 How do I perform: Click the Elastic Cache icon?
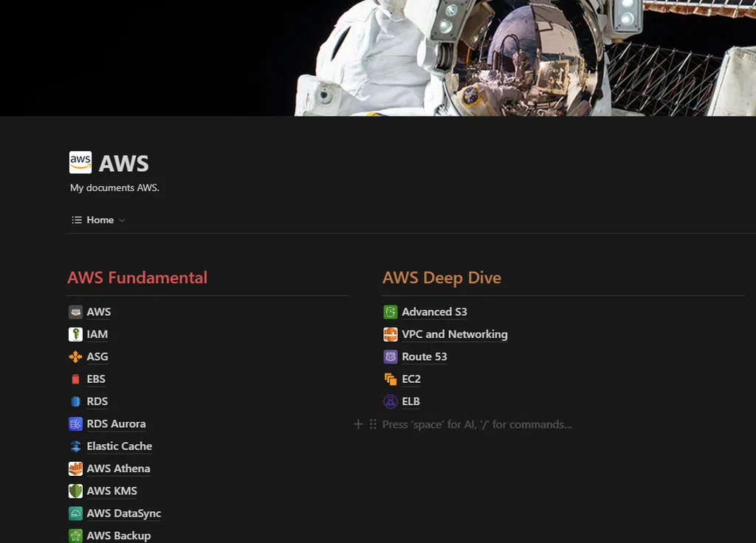pyautogui.click(x=76, y=446)
